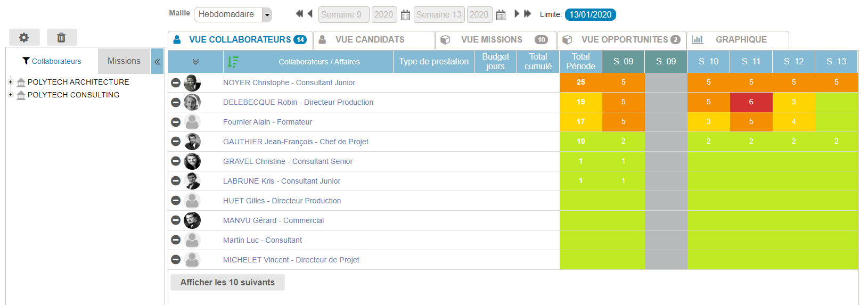Remove NOYER Christophe row with minus icon
This screenshot has height=305, width=868.
click(176, 83)
